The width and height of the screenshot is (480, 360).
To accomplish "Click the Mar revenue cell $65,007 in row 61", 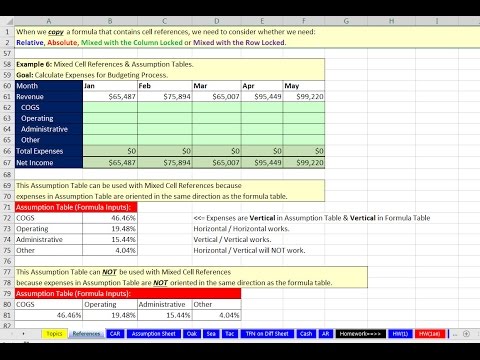I will (217, 97).
